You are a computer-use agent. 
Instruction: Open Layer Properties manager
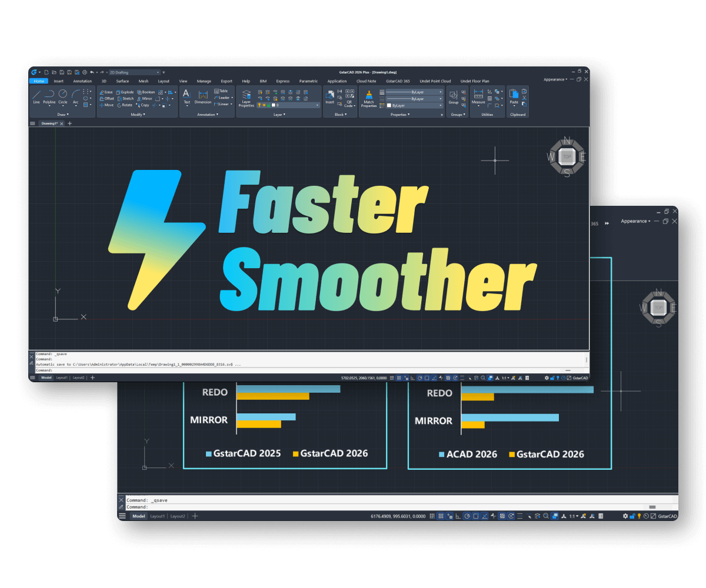coord(246,98)
